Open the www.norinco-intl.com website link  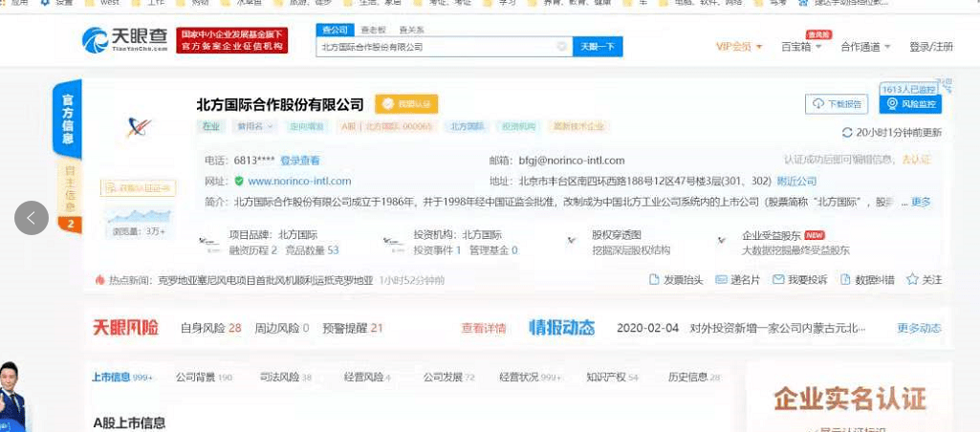(x=299, y=181)
